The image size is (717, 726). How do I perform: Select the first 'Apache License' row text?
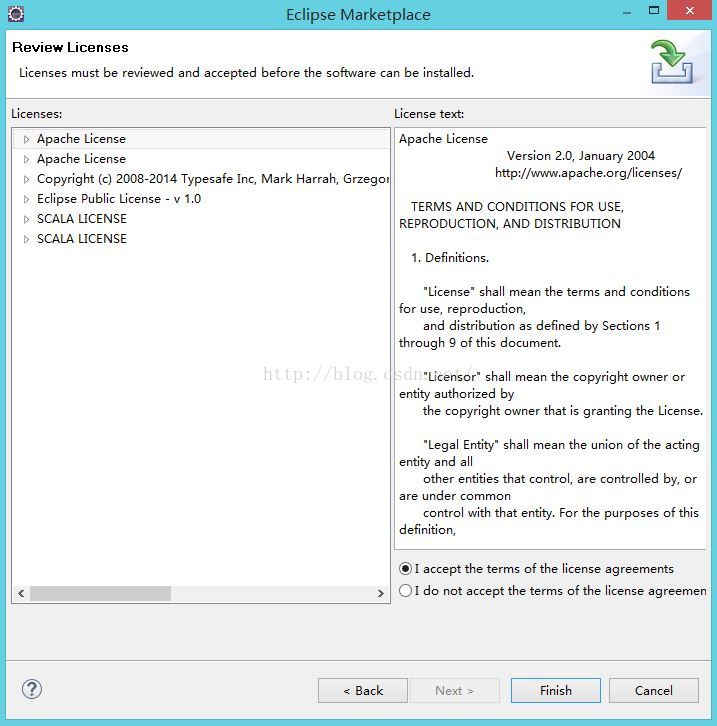tap(81, 138)
